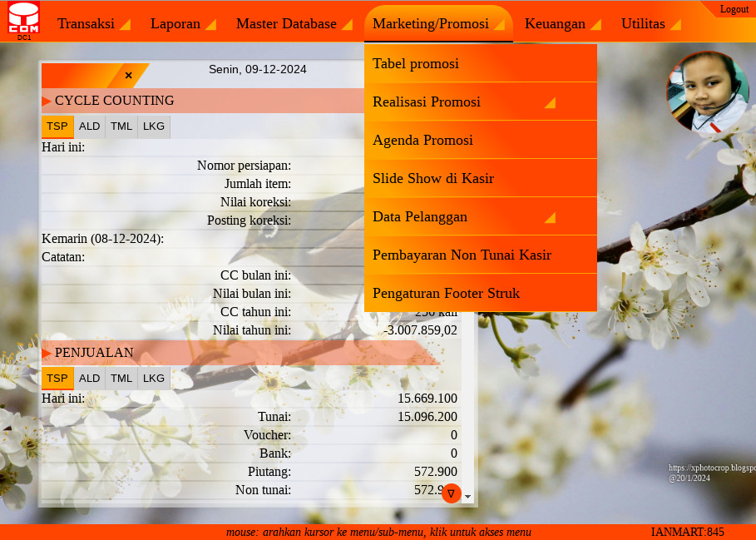Viewport: 756px width, 540px height.
Task: Open the Laporan menu
Action: click(183, 24)
